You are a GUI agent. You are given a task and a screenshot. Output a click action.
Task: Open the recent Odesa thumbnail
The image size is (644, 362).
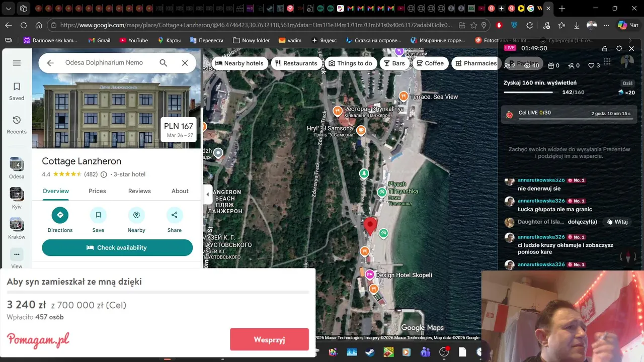coord(17,164)
